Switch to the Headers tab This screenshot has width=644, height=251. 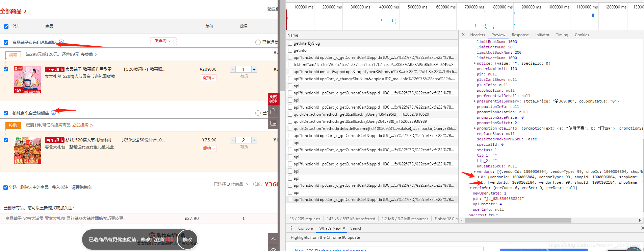click(478, 35)
